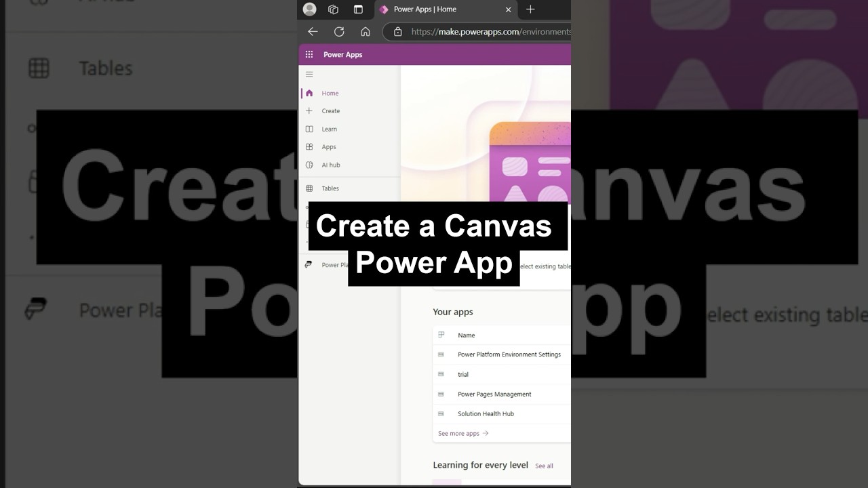The width and height of the screenshot is (868, 488).
Task: Select the Power Apps | Home browser tab
Action: (x=444, y=9)
